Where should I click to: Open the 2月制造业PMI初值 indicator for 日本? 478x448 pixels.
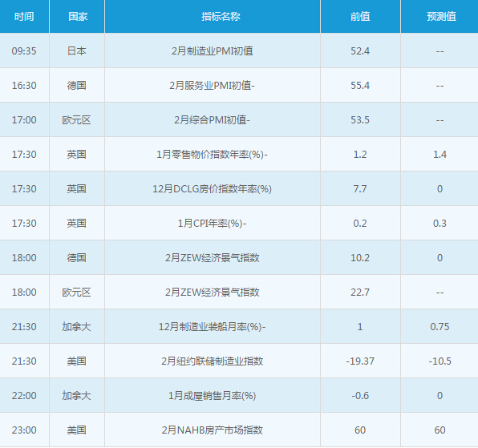213,50
